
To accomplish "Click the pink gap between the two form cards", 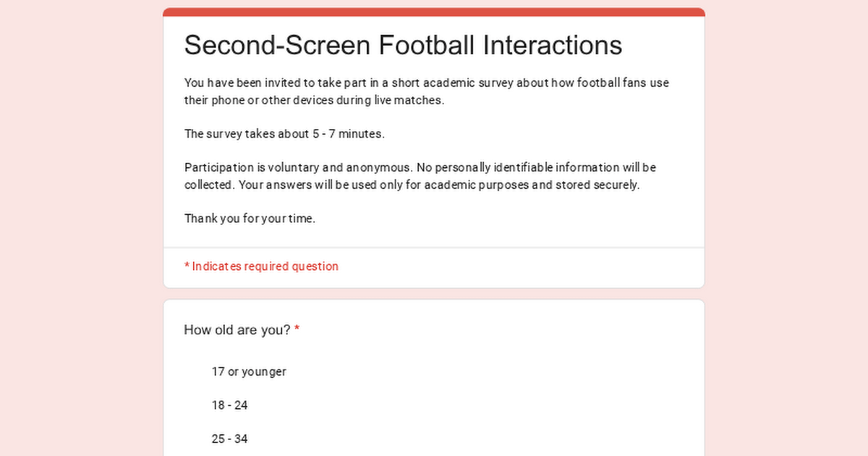I will (x=434, y=294).
